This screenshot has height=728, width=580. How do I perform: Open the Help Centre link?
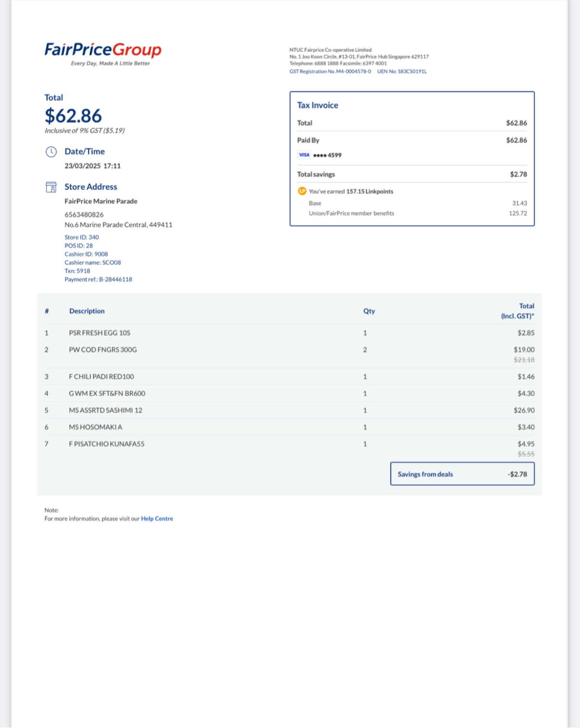pos(157,518)
